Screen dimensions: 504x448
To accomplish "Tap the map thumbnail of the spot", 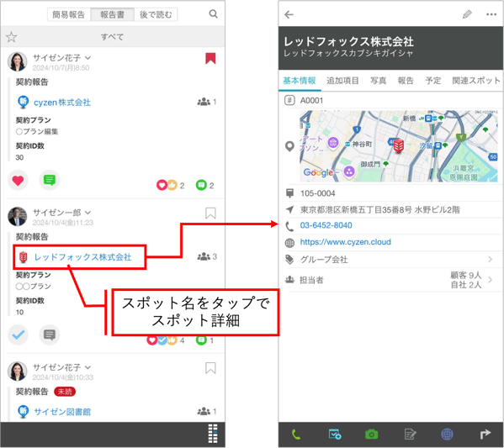I will click(x=399, y=146).
